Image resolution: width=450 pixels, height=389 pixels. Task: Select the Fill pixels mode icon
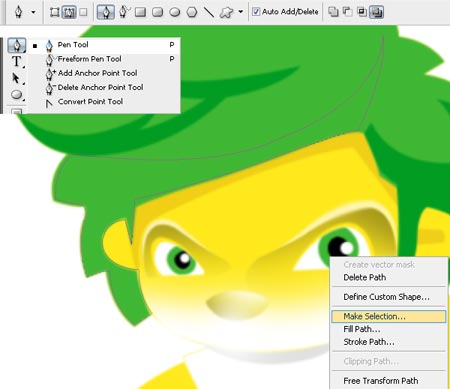[84, 12]
